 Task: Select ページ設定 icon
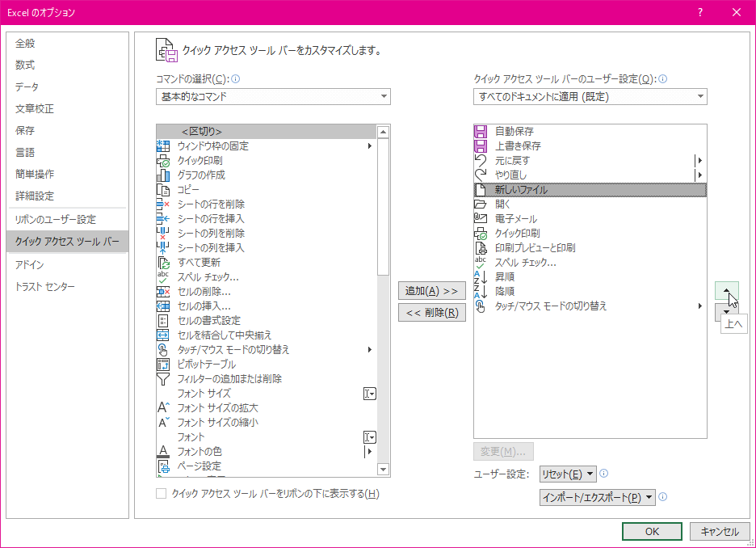pyautogui.click(x=163, y=466)
